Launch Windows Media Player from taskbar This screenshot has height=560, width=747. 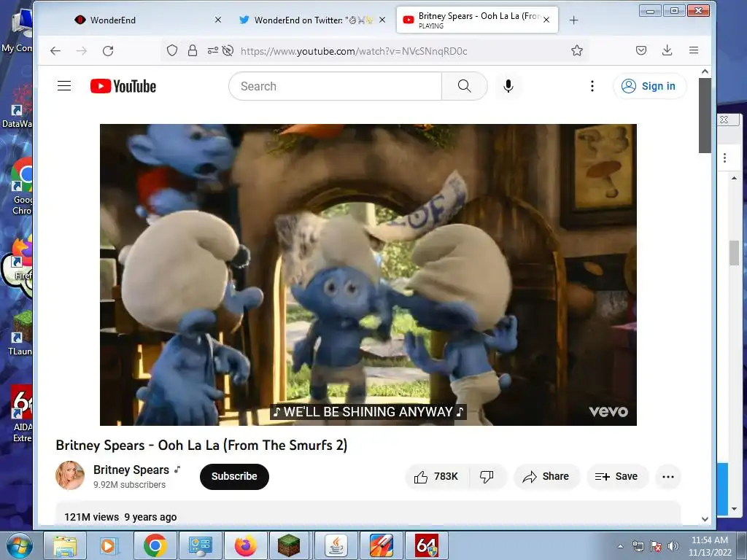point(109,545)
